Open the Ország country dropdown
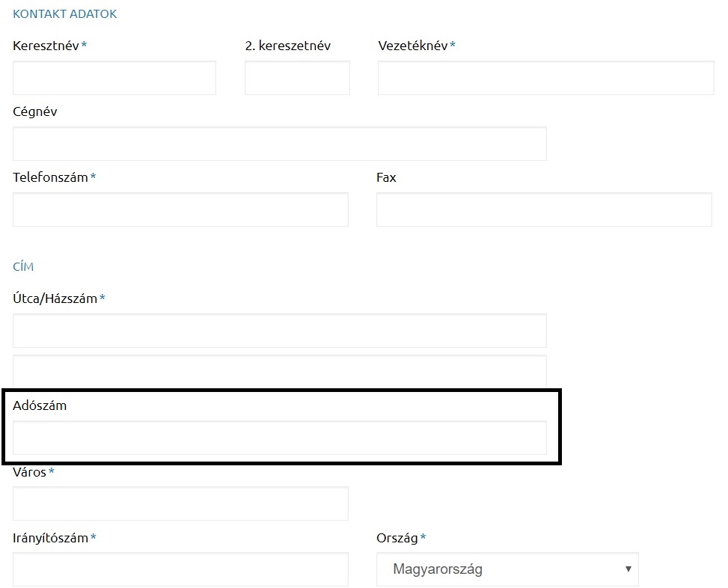The image size is (728, 588). coord(507,569)
